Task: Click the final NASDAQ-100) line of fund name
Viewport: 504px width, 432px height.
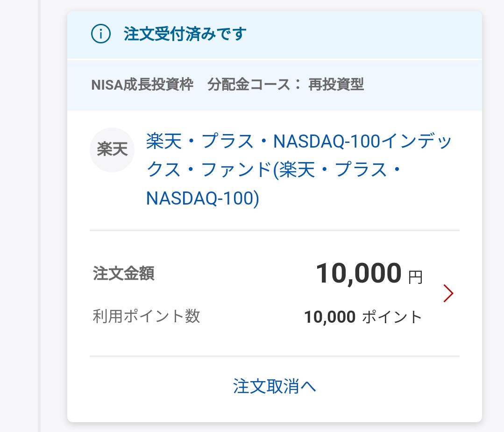Action: 203,198
